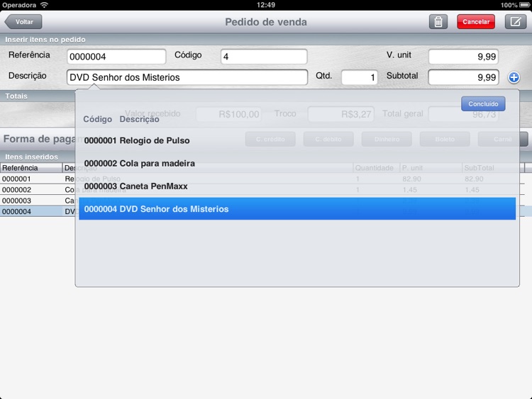532x399 pixels.
Task: Click the dimmed C. débito payment button
Action: tap(328, 139)
